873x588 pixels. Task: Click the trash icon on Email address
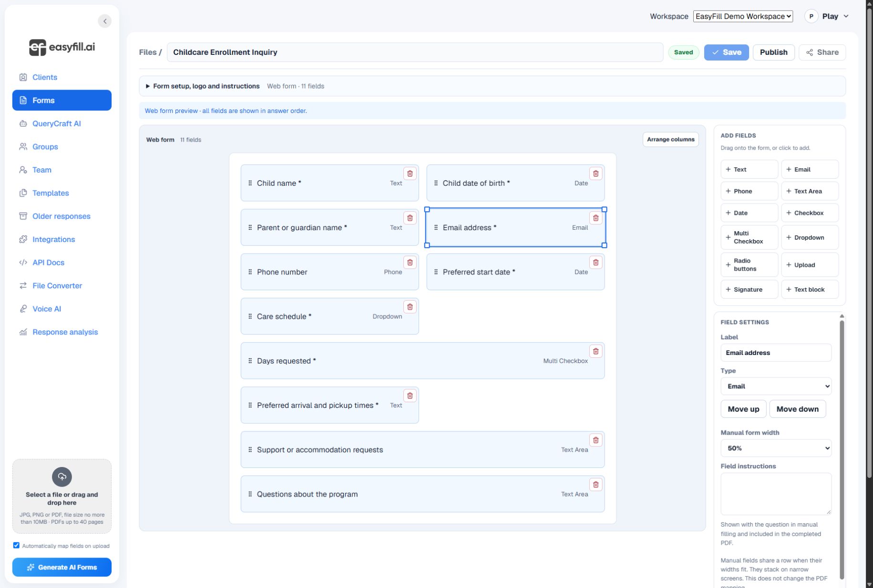coord(596,218)
